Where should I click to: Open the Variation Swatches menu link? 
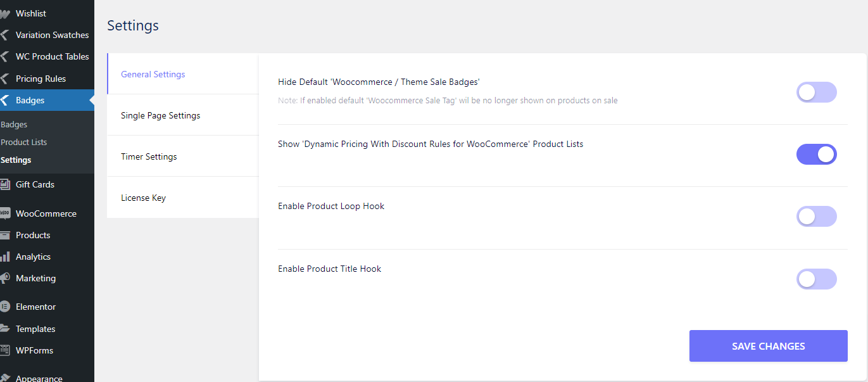pos(53,35)
